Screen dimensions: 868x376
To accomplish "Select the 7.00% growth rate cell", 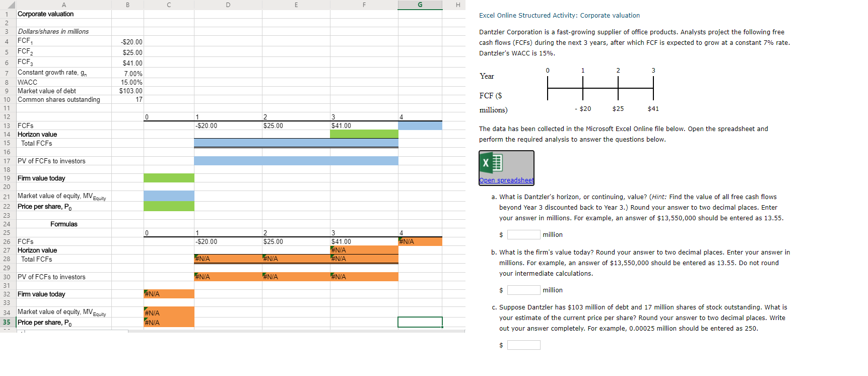I will pos(127,74).
